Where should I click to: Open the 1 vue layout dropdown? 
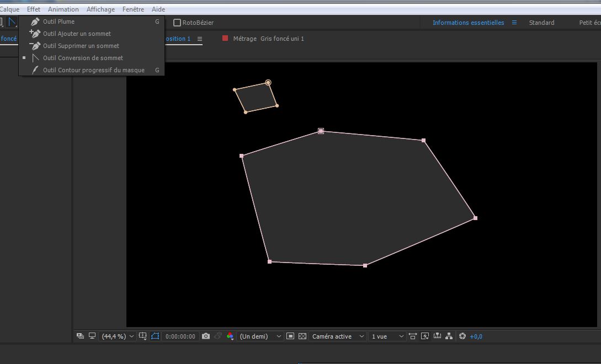386,336
